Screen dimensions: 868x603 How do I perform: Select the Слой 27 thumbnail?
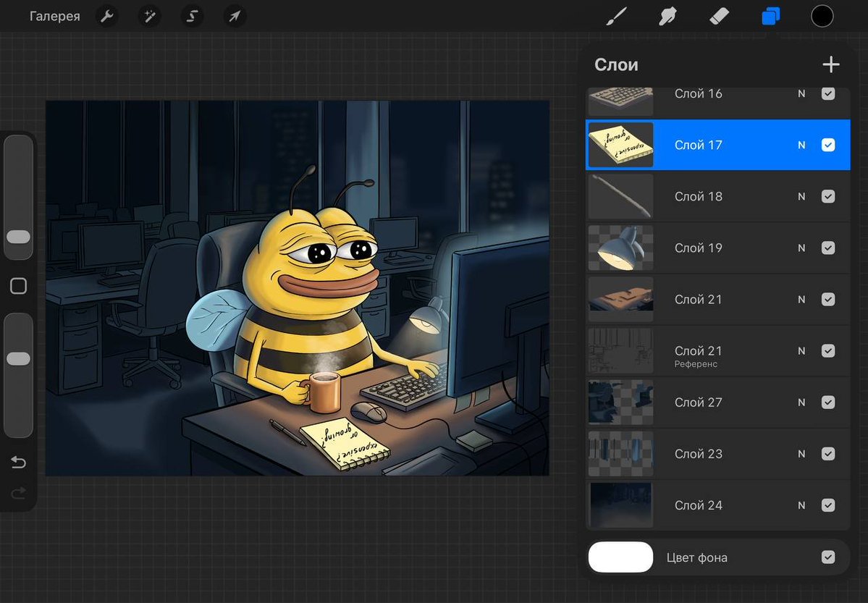[x=620, y=402]
